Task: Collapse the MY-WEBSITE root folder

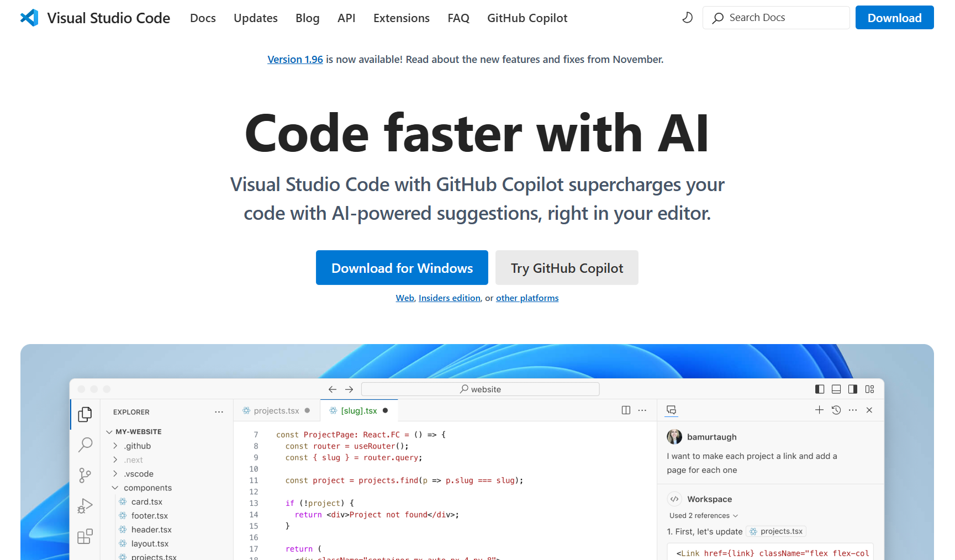Action: point(109,432)
